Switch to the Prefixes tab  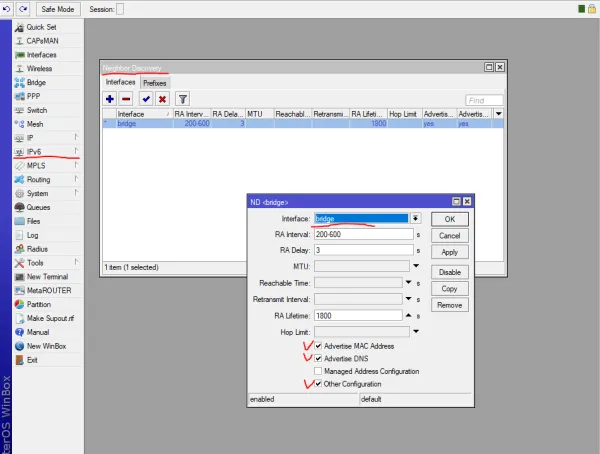tap(154, 83)
